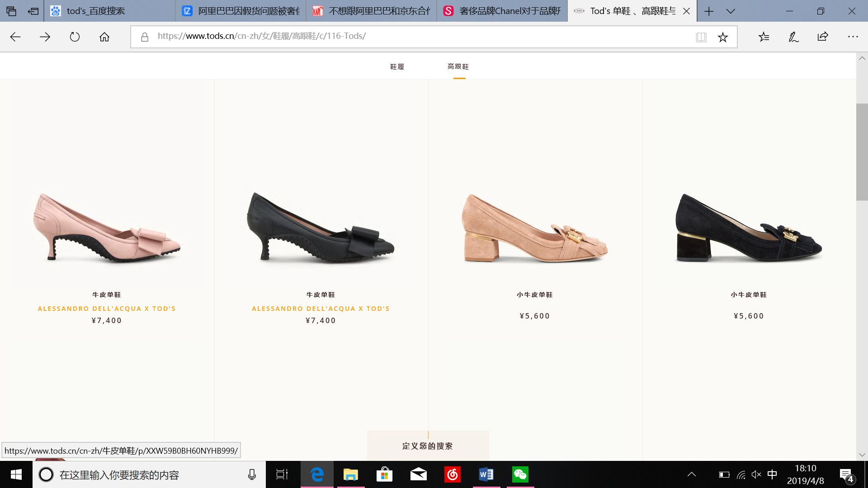This screenshot has height=488, width=868.
Task: Click the ALESSANDRO DELL'ACQUA link under the pink shoe
Action: pos(107,309)
